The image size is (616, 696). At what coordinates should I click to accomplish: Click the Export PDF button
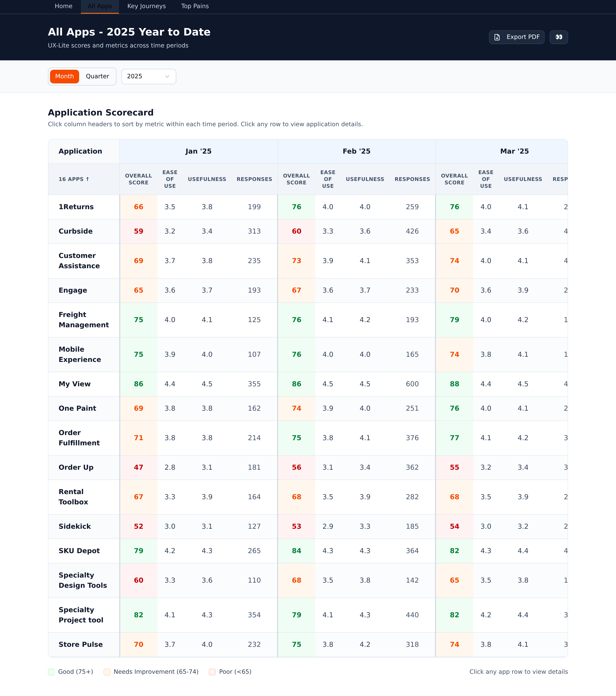tap(517, 37)
